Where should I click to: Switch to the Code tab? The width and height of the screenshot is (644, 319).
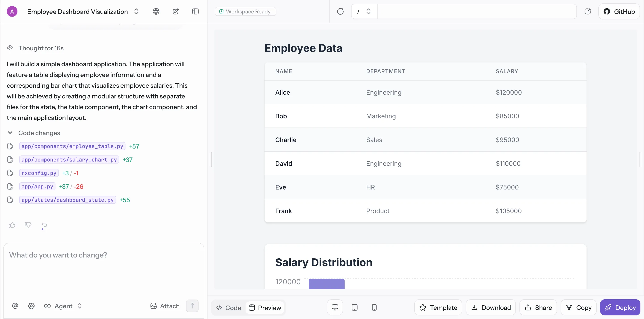pyautogui.click(x=229, y=308)
